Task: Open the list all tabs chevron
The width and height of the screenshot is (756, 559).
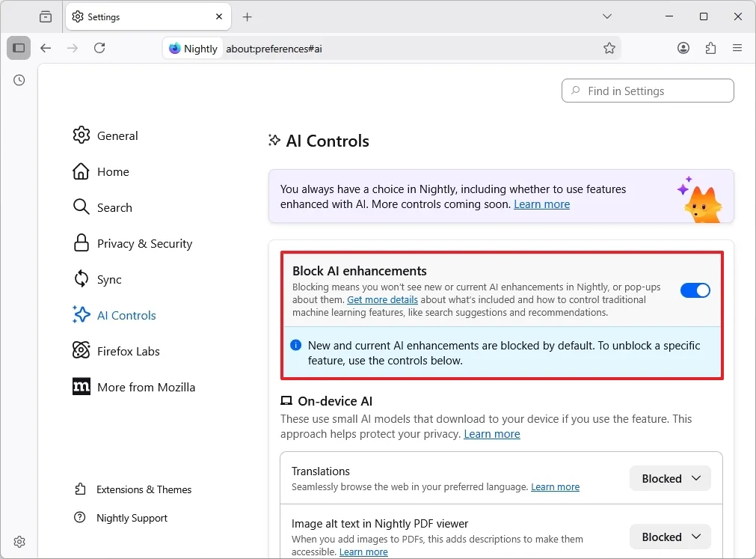Action: 607,16
